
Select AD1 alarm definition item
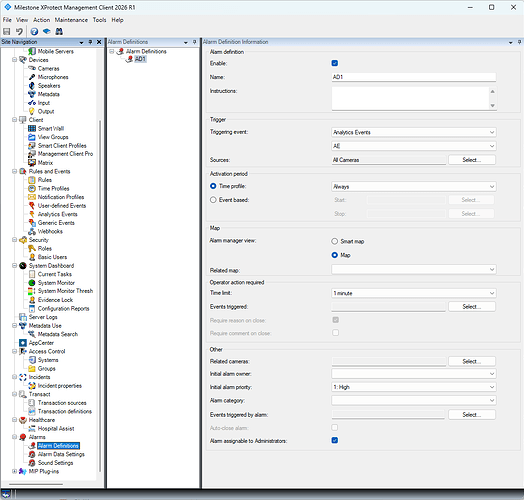click(140, 59)
